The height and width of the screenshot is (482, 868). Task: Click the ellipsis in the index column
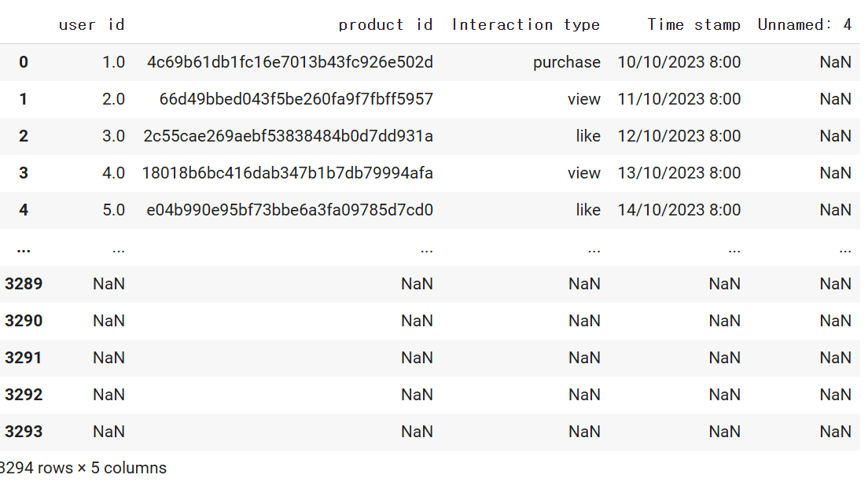click(24, 249)
